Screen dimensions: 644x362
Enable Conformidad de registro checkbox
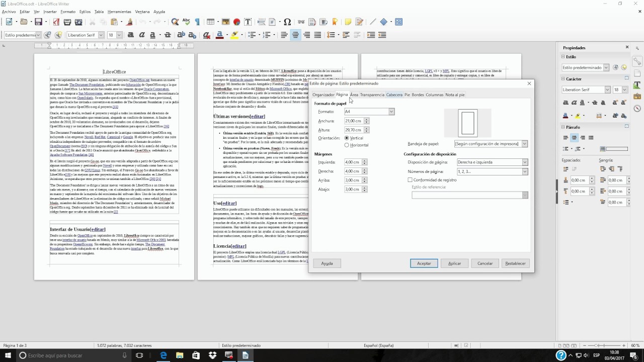point(410,180)
